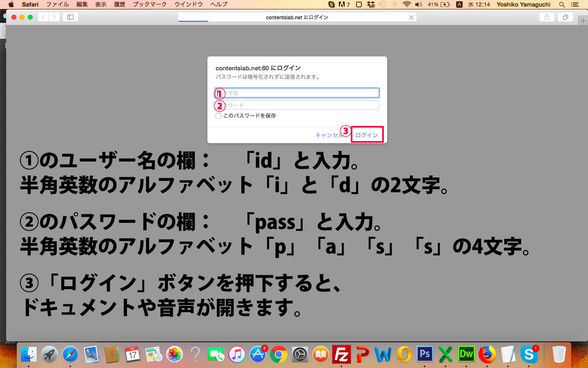Screen dimensions: 588x368
Task: Open Spotlight search in menu bar
Action: pyautogui.click(x=562, y=4)
